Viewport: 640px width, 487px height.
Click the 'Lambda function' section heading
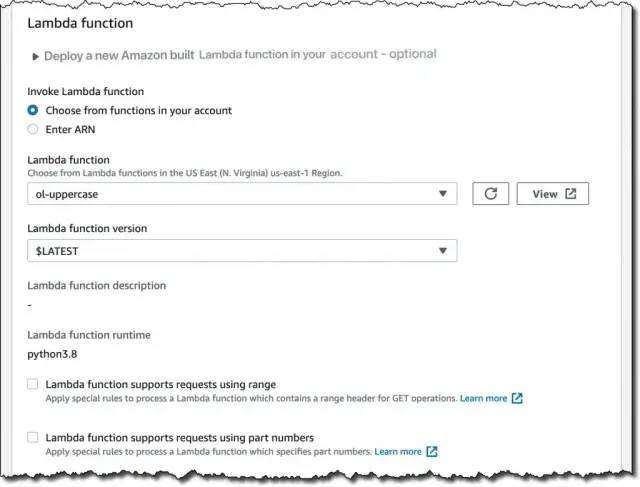80,22
